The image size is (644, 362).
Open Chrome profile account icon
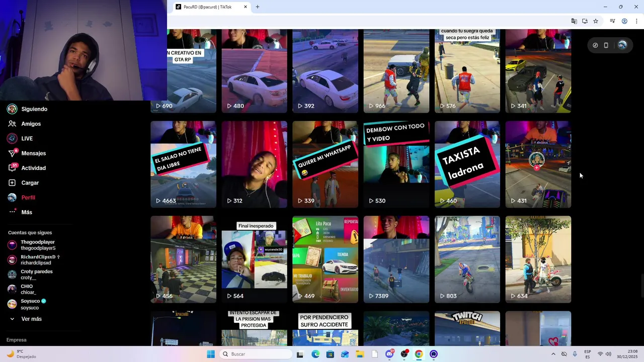click(x=624, y=21)
